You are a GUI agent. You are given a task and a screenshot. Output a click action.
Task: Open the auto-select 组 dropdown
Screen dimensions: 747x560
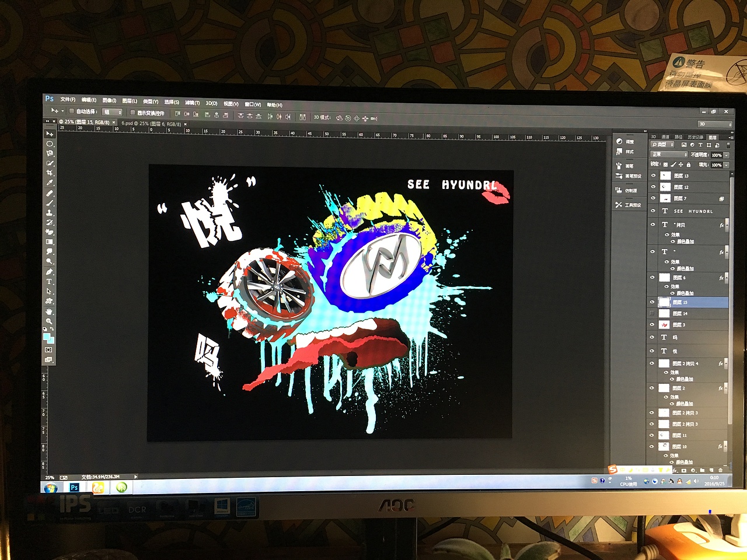click(x=112, y=112)
